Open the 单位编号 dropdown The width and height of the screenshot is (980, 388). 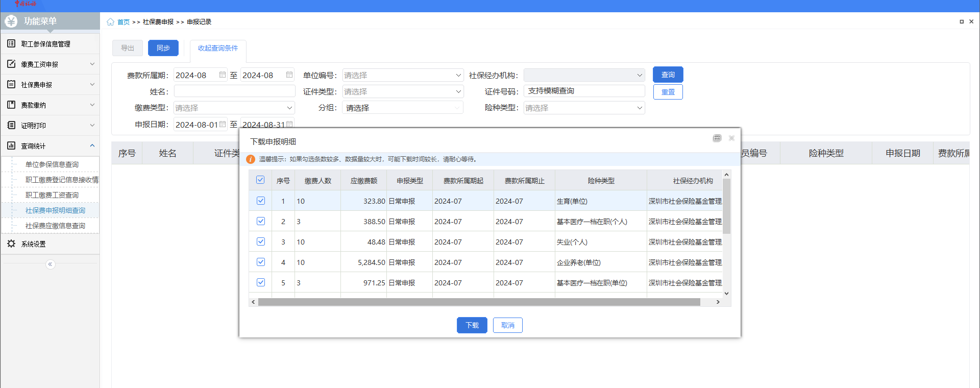point(403,76)
